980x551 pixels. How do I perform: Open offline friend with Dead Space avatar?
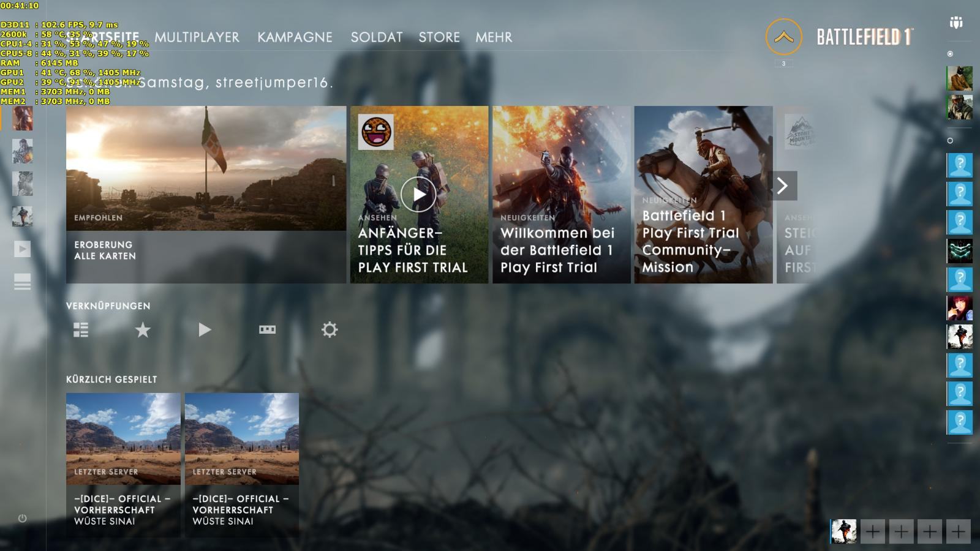click(x=960, y=251)
